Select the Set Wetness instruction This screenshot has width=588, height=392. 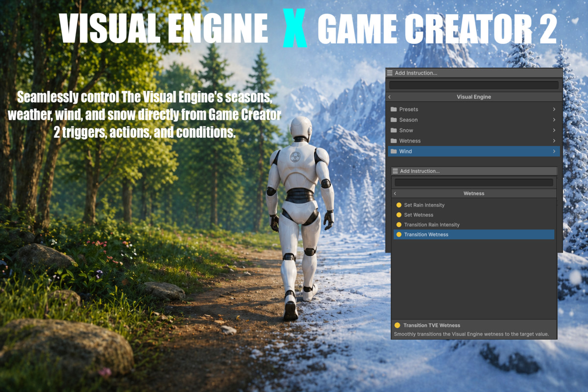pyautogui.click(x=474, y=215)
